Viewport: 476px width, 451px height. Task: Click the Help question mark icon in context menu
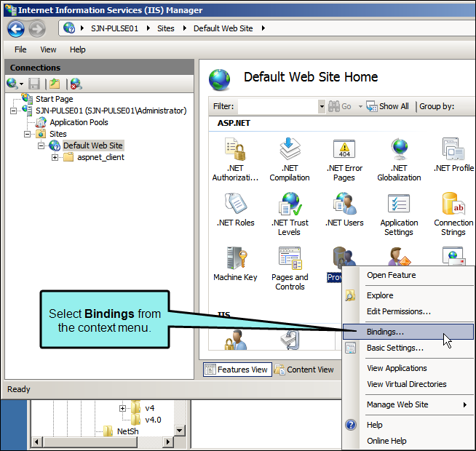pyautogui.click(x=351, y=425)
